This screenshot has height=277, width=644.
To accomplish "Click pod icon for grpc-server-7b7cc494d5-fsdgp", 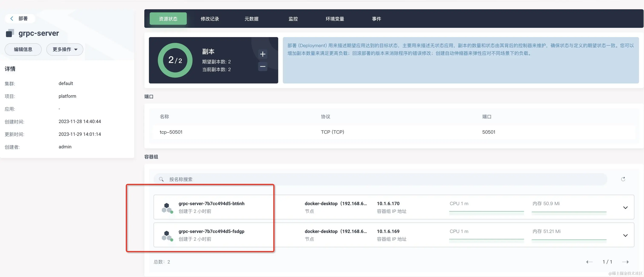I will click(x=167, y=236).
